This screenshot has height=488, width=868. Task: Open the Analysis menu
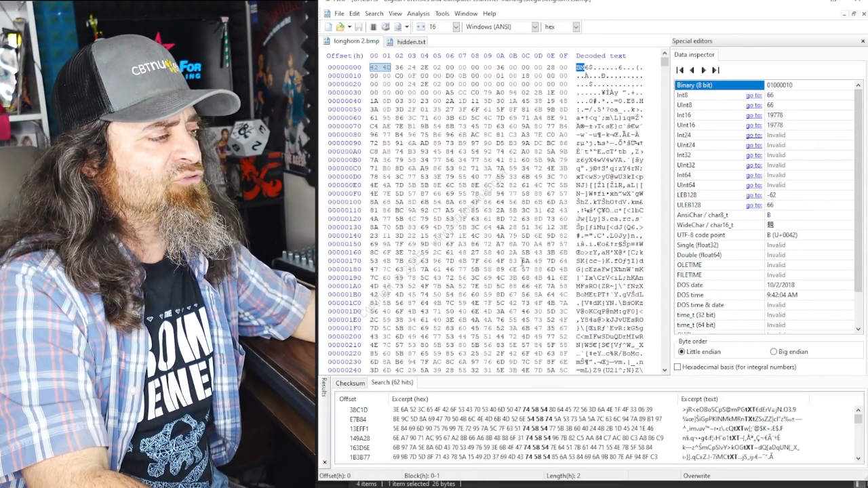(x=418, y=14)
